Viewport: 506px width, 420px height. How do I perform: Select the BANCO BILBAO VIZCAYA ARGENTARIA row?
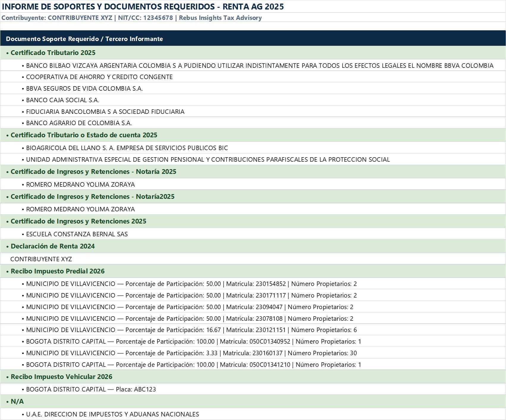click(x=253, y=65)
